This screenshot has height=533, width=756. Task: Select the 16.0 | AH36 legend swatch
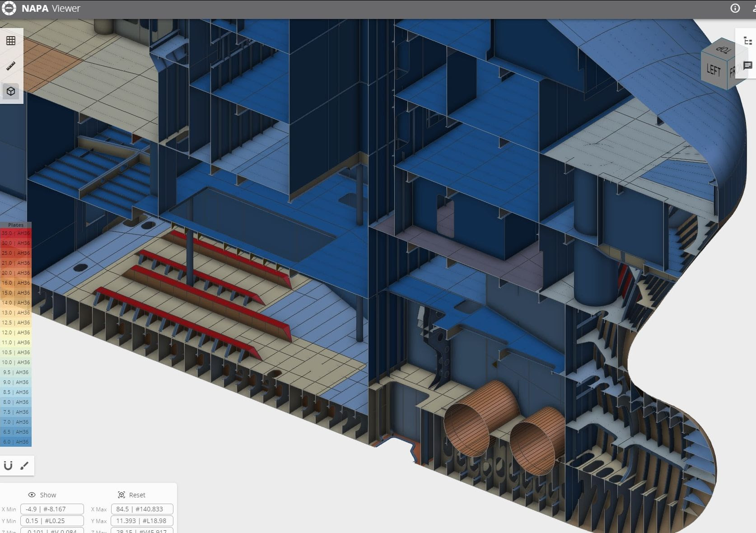coord(16,283)
